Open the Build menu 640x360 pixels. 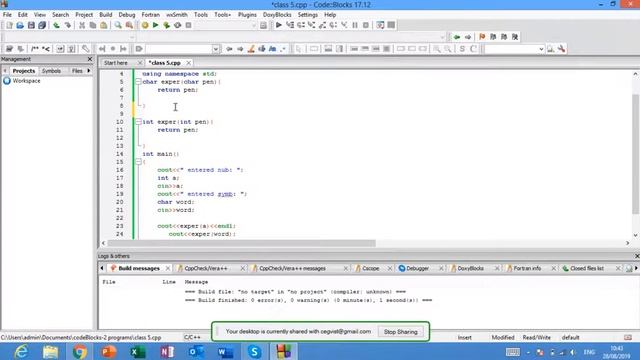pyautogui.click(x=106, y=15)
